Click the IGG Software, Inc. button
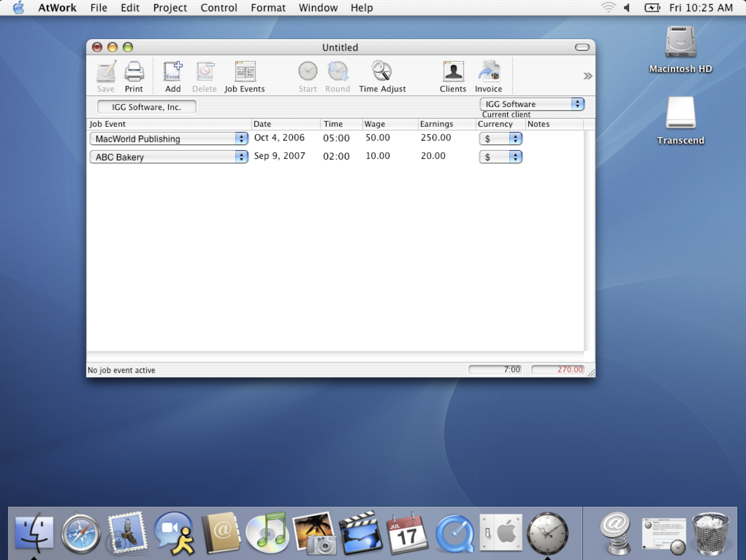This screenshot has width=746, height=560. click(147, 107)
